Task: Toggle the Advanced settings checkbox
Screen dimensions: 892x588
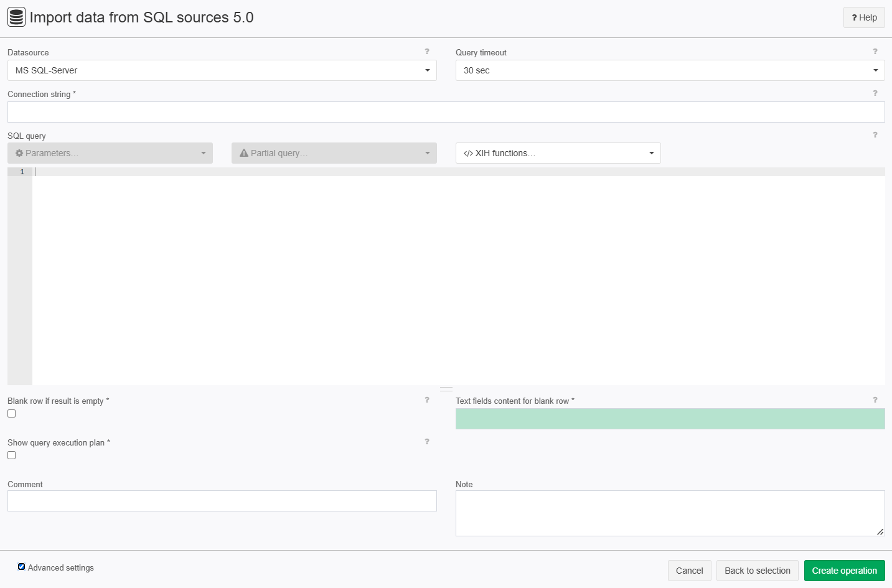Action: [22, 567]
